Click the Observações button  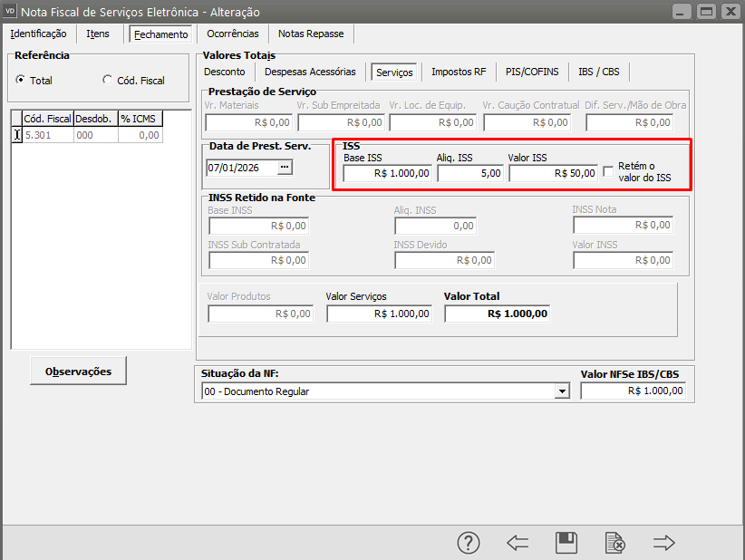point(78,371)
